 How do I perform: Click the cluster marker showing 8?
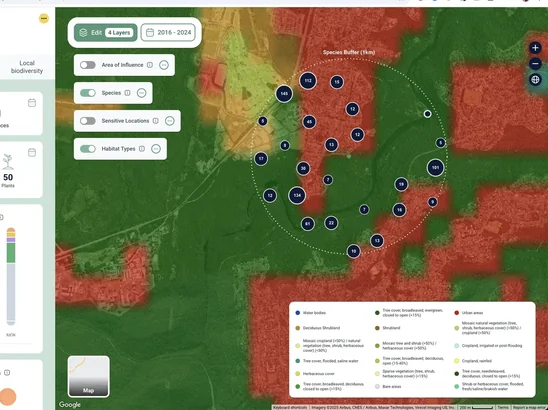tap(285, 145)
